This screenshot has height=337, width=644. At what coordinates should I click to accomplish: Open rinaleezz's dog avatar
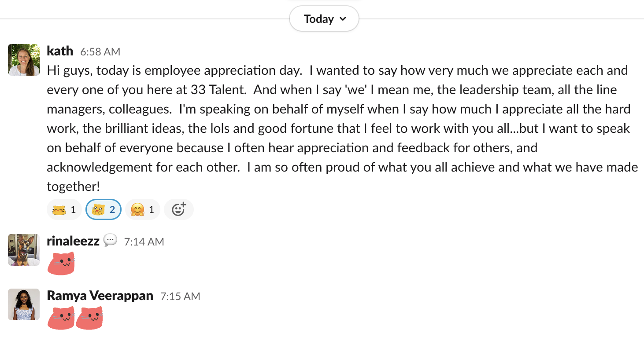click(x=24, y=250)
